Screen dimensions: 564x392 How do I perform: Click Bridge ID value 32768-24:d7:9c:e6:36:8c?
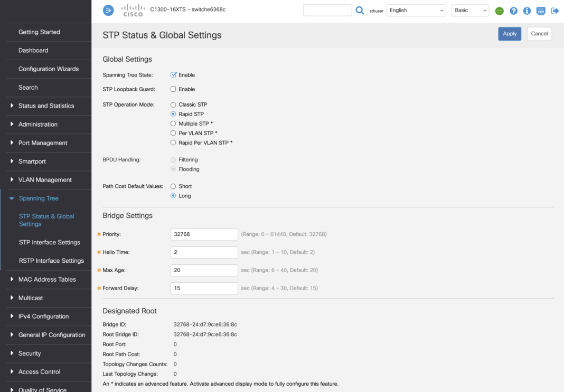tap(205, 324)
